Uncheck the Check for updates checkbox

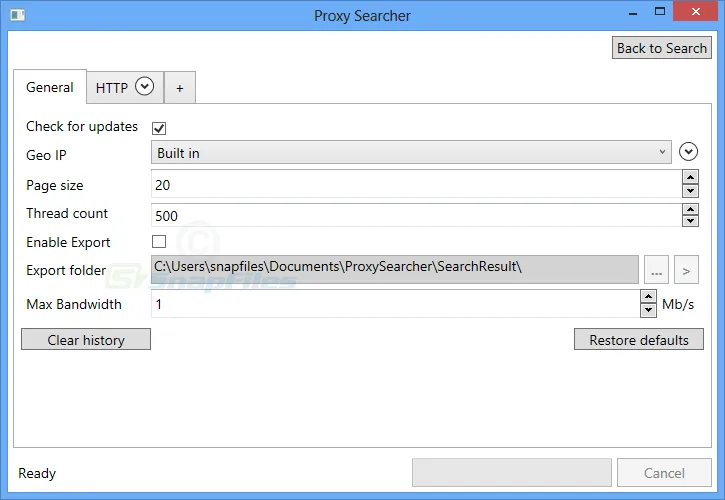[x=159, y=128]
